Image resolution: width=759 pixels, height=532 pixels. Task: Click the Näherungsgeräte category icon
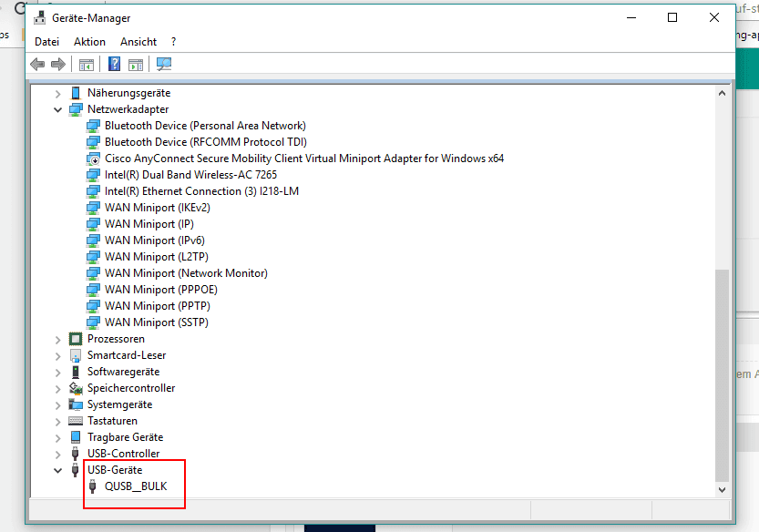(76, 93)
